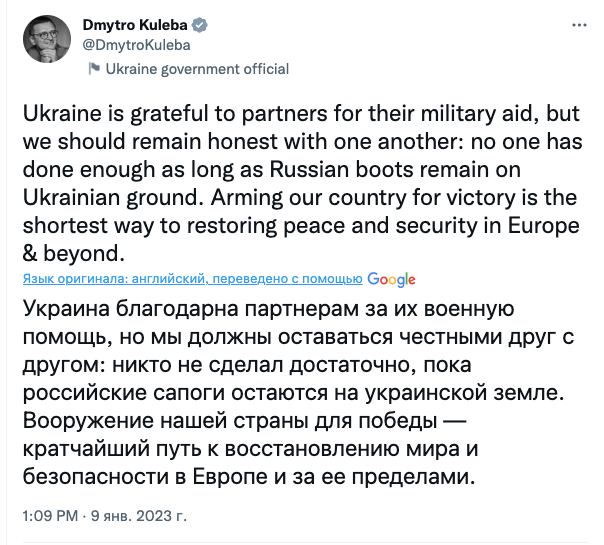The width and height of the screenshot is (604, 545).
Task: Click the gray flag icon
Action: click(x=94, y=69)
